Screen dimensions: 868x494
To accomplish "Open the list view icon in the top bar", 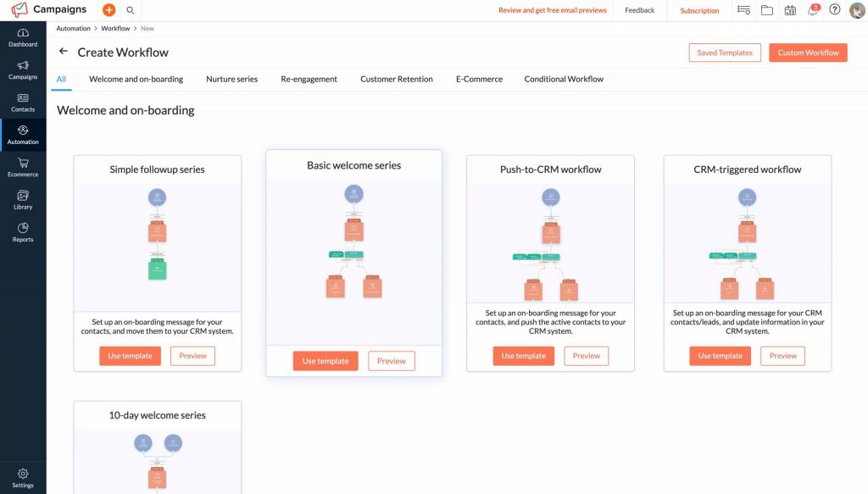I will [744, 10].
